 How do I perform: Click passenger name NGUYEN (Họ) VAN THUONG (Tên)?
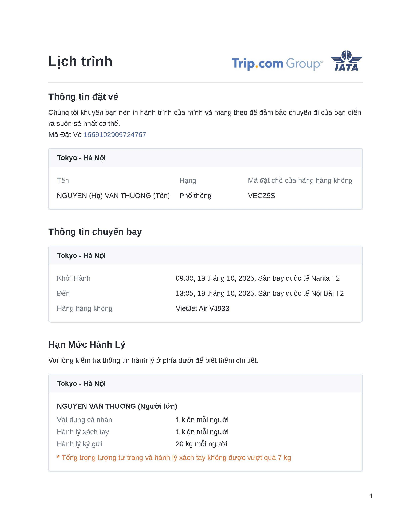(x=113, y=196)
